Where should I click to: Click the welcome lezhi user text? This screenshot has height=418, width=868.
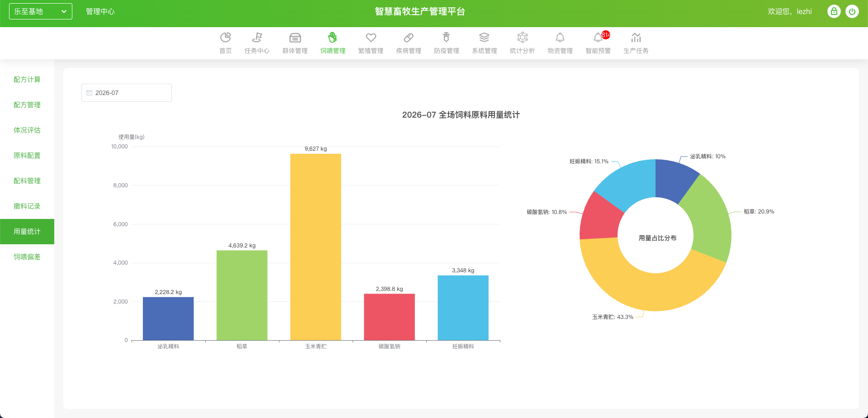(x=790, y=11)
